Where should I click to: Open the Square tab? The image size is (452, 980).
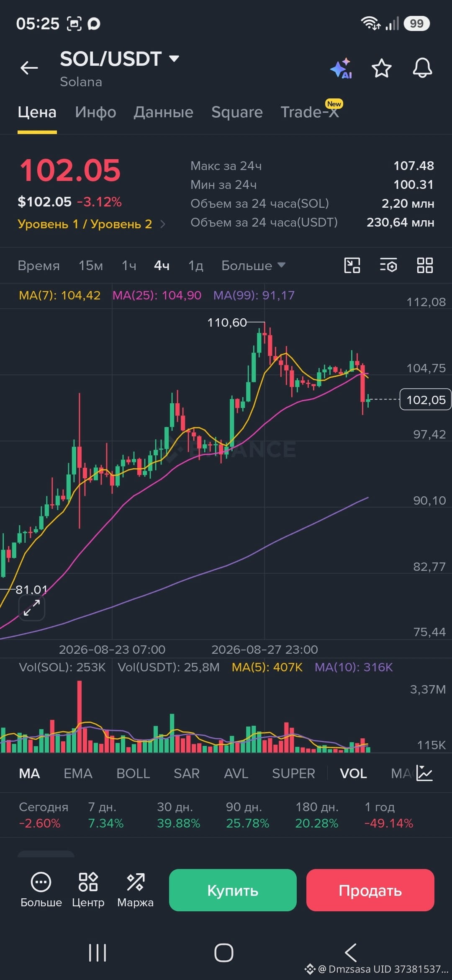pyautogui.click(x=237, y=112)
